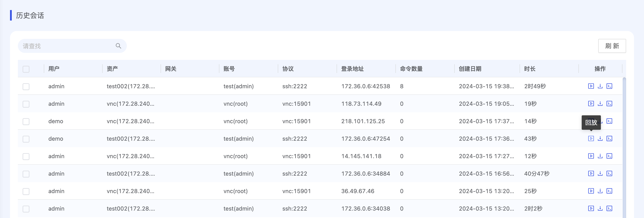The height and width of the screenshot is (218, 644).
Task: Click the 命令数量 column header
Action: click(x=411, y=69)
